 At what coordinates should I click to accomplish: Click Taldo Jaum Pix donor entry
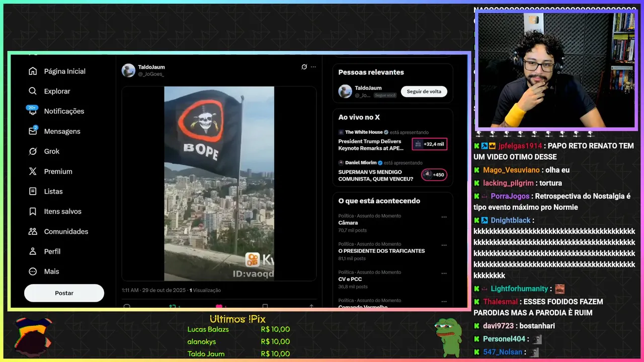238,353
